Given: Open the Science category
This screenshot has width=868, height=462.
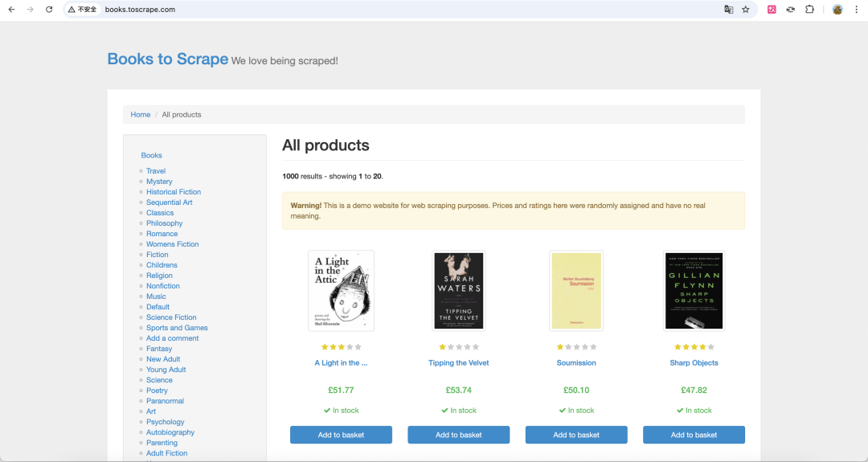Looking at the screenshot, I should pyautogui.click(x=159, y=380).
